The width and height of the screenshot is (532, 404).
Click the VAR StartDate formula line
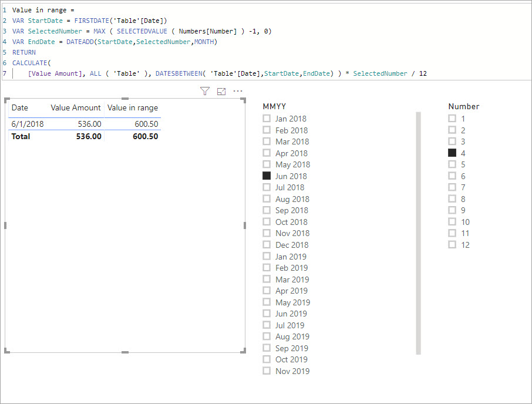(x=90, y=21)
